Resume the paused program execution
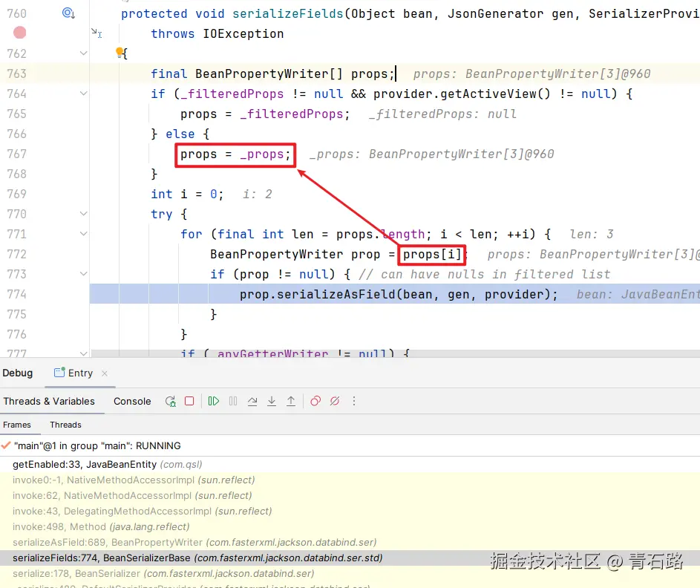700x588 pixels. click(214, 401)
